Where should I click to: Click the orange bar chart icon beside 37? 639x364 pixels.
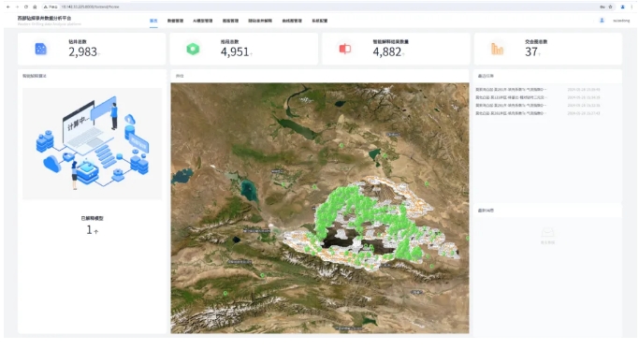(497, 49)
